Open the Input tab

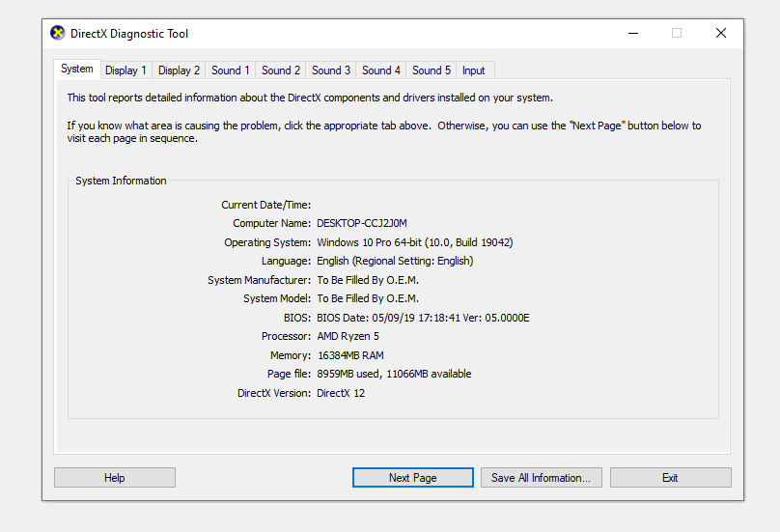click(x=474, y=70)
